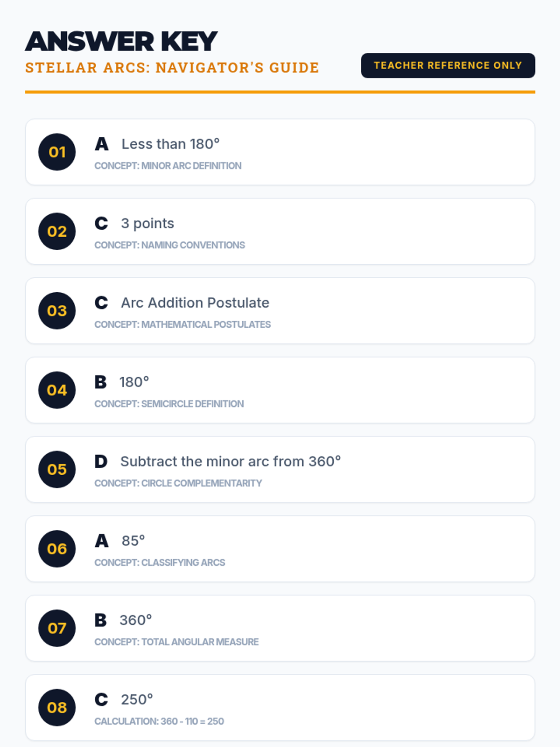This screenshot has height=747, width=560.
Task: Click the 07 number badge
Action: click(57, 628)
